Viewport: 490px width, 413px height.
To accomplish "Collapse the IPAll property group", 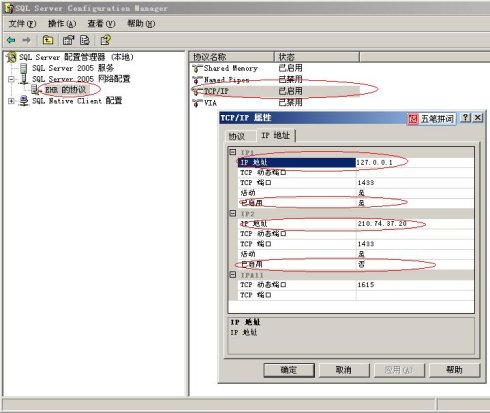I will [x=233, y=275].
